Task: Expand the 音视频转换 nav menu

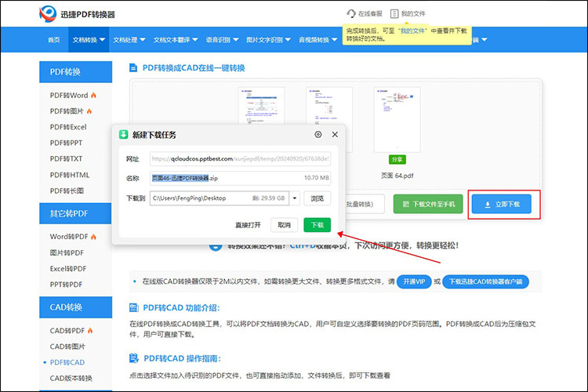Action: (318, 40)
